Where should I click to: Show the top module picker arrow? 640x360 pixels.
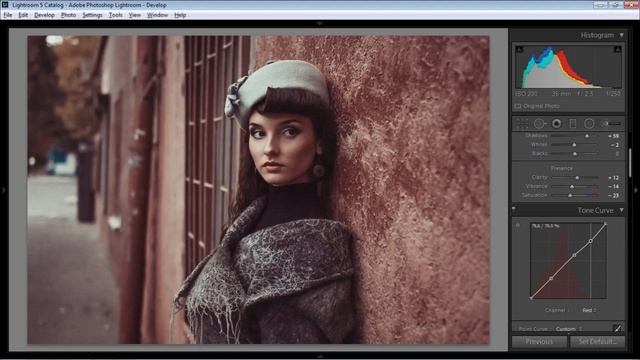click(320, 24)
